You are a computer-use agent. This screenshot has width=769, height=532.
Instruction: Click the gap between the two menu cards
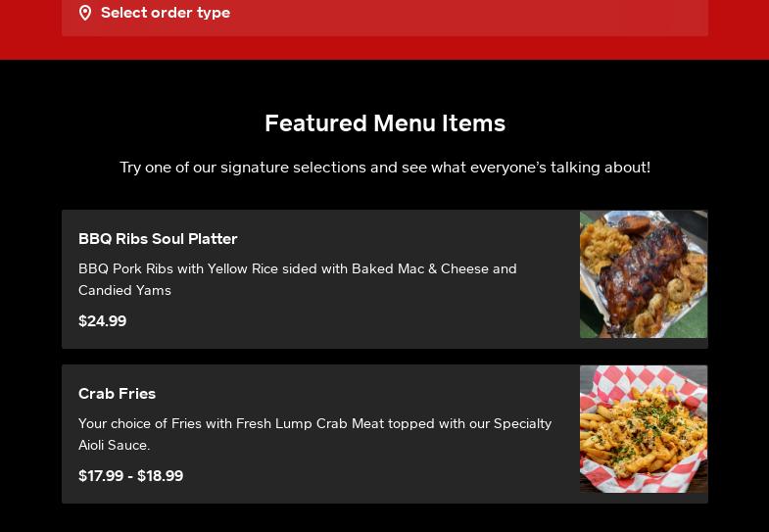[384, 357]
